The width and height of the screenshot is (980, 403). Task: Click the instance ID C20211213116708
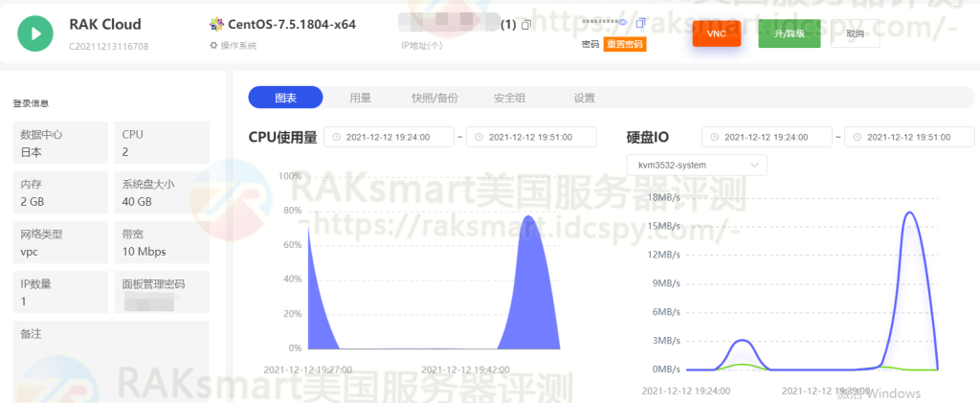coord(109,46)
